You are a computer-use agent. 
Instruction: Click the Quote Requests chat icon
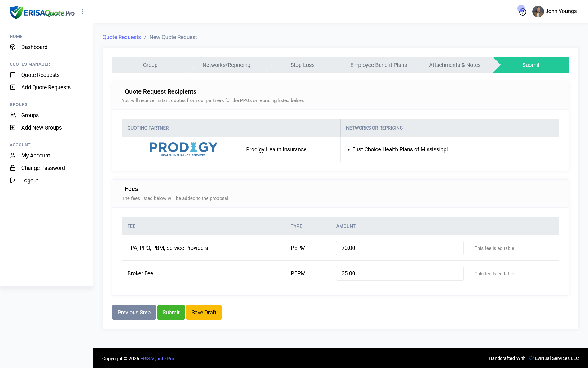tap(13, 75)
